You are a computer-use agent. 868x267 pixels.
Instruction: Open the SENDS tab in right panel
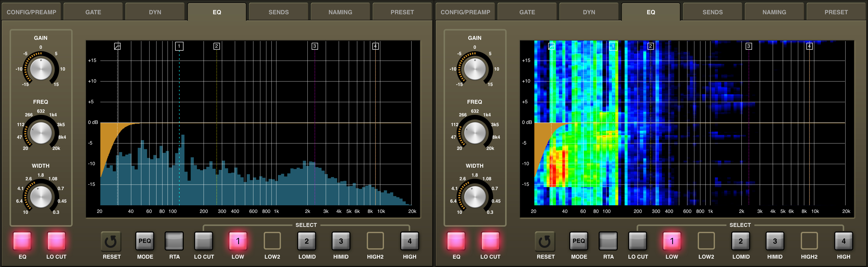click(712, 12)
